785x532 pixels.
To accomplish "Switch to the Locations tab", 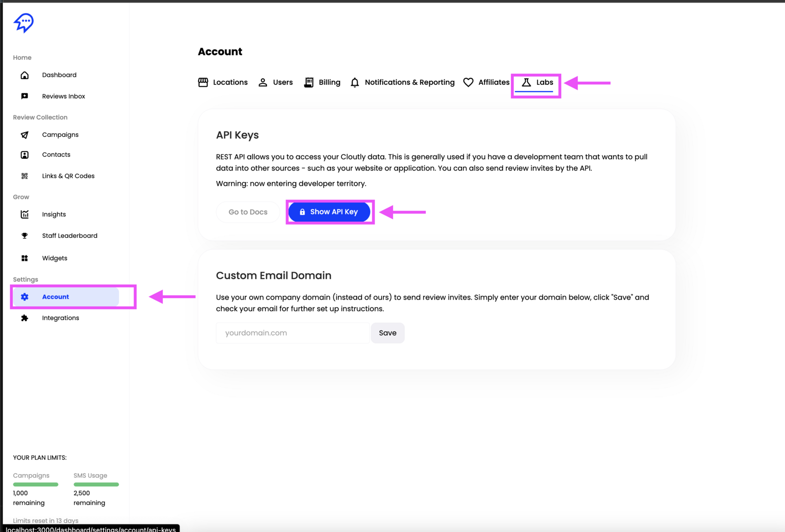I will pos(223,82).
